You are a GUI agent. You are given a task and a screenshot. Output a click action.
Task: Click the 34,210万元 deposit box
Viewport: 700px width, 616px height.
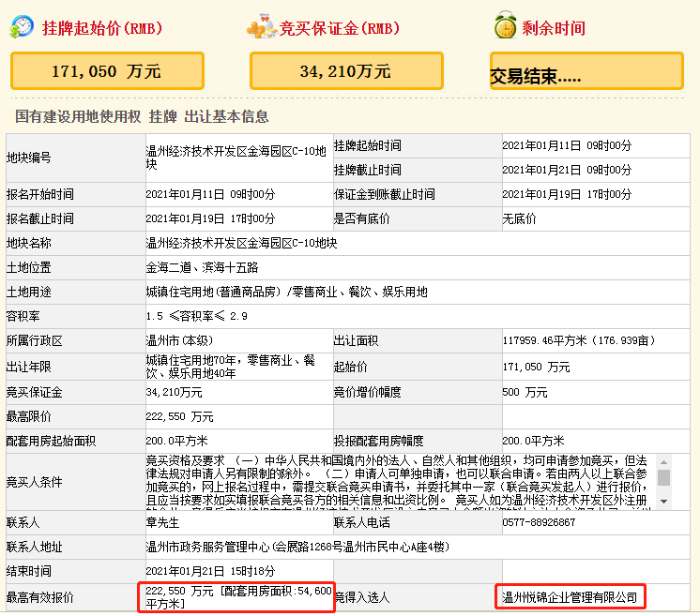pyautogui.click(x=346, y=71)
